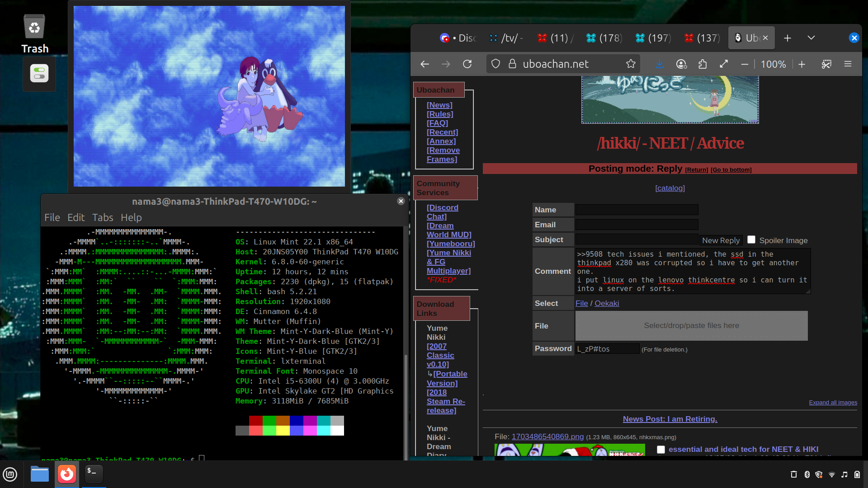
Task: Click Expand all images
Action: click(x=833, y=403)
